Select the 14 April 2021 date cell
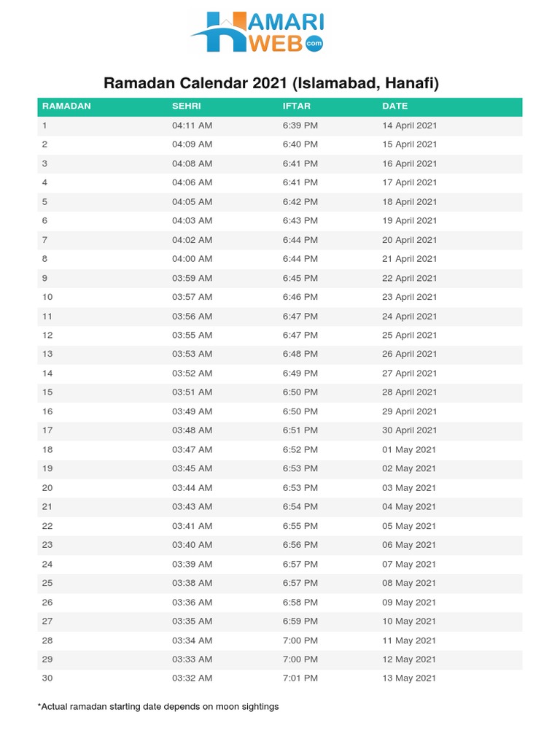Image resolution: width=560 pixels, height=747 pixels. (x=409, y=125)
